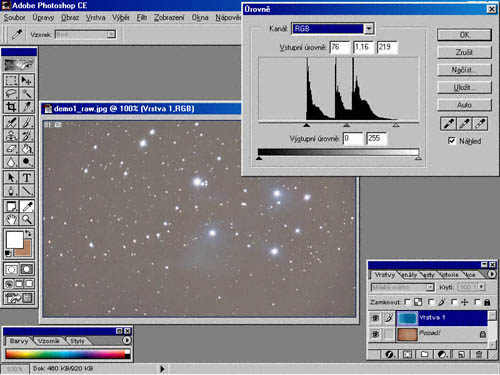Open the Vzorek dropdown in options bar
The image size is (500, 375).
tap(110, 34)
